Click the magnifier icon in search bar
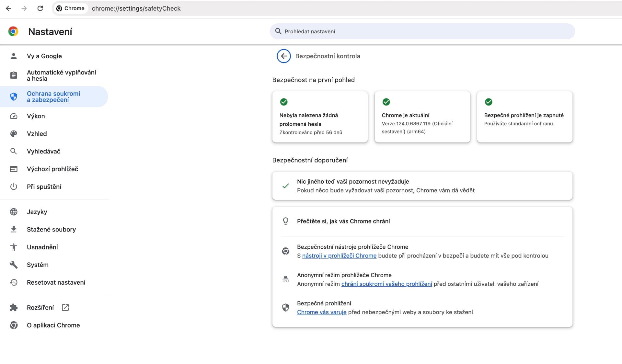Image resolution: width=622 pixels, height=364 pixels. (278, 31)
